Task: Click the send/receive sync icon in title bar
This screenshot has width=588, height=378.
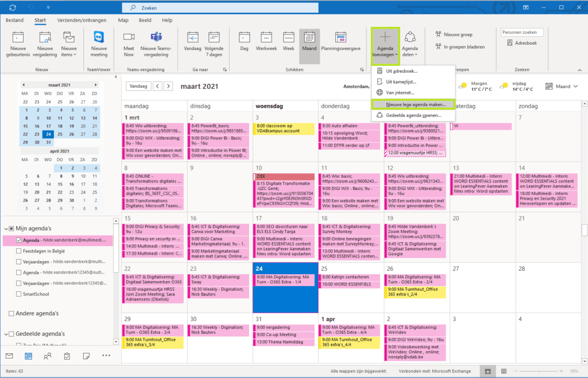Action: [x=13, y=7]
